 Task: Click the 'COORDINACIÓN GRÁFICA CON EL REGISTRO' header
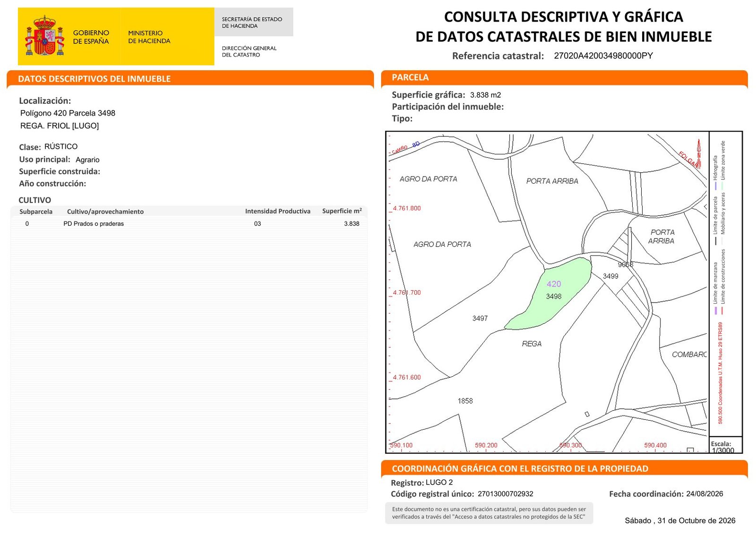click(520, 469)
